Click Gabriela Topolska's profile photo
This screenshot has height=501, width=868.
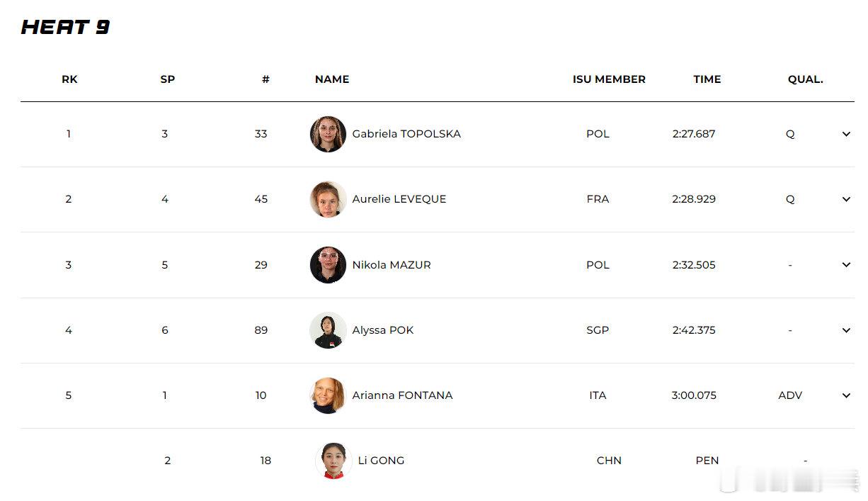328,134
